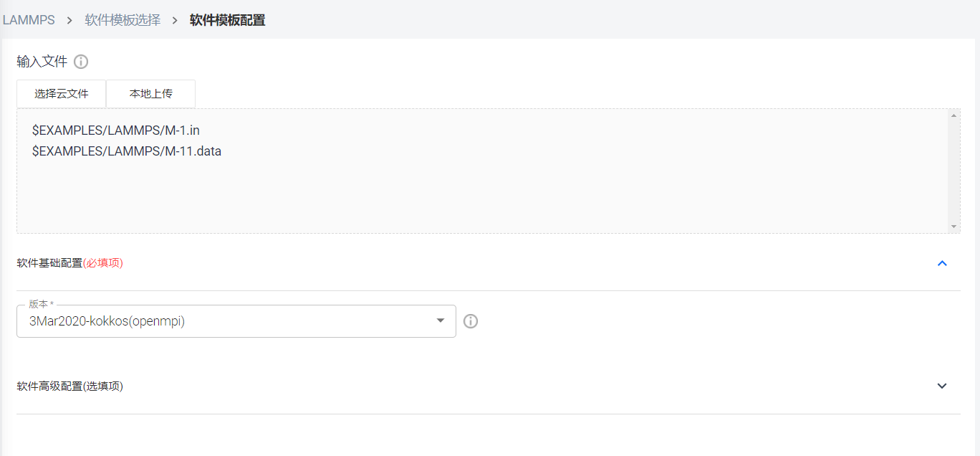Collapse 软件基础配置 section with the up chevron

point(942,263)
